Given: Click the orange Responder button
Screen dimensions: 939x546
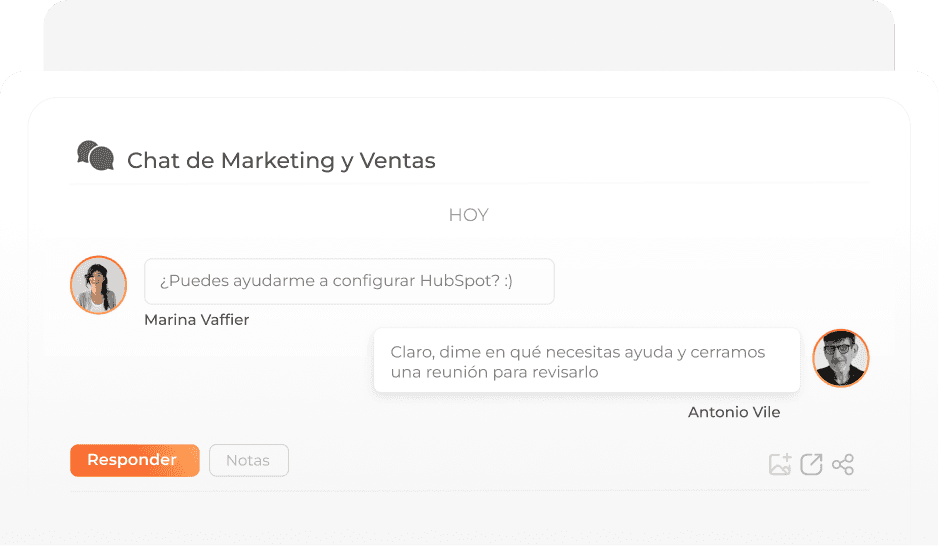Looking at the screenshot, I should click(x=135, y=460).
